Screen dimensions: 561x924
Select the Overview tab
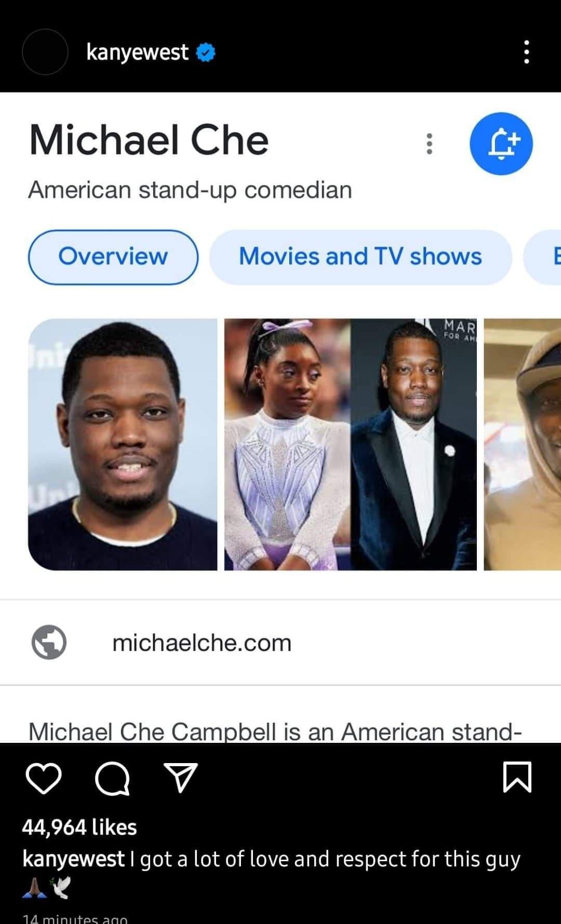point(113,257)
